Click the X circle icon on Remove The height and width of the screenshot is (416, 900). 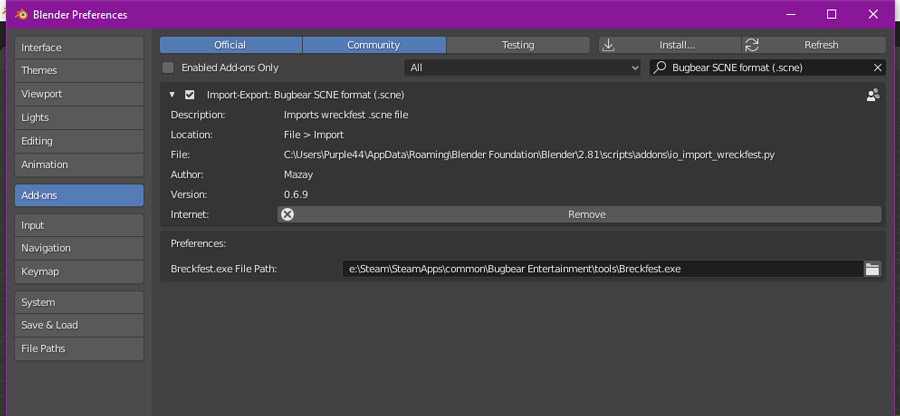click(288, 215)
